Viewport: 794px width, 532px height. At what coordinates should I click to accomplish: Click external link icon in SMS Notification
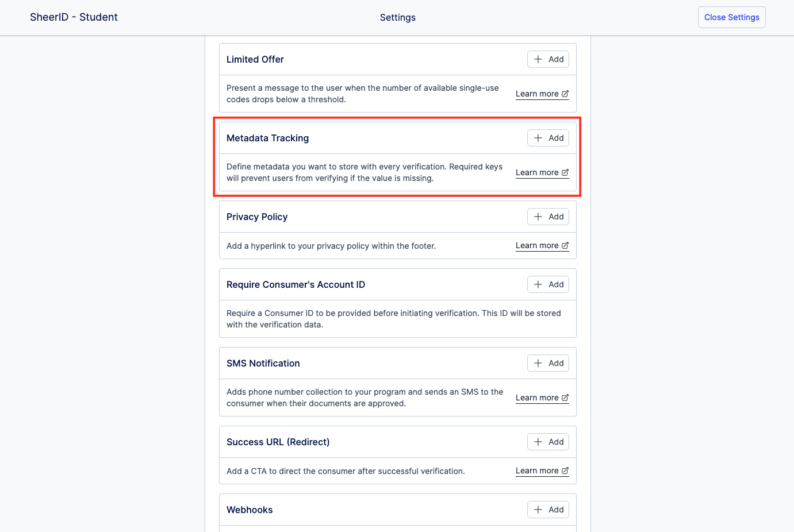tap(565, 398)
